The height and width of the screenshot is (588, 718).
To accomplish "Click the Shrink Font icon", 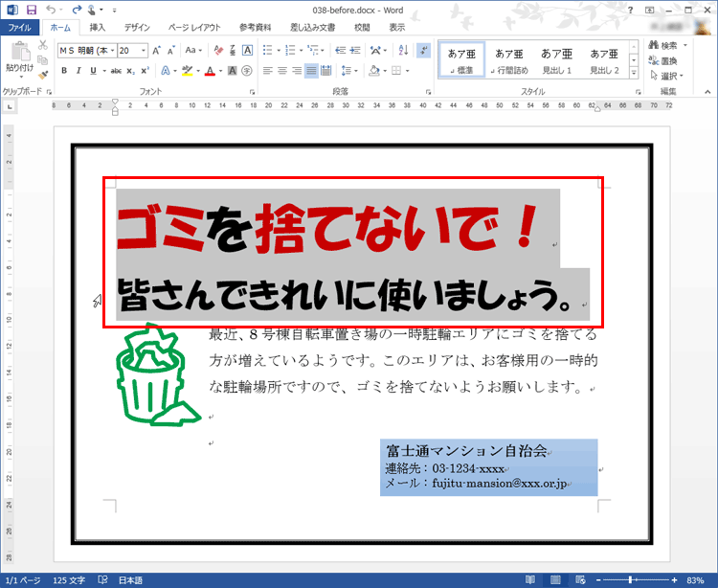I will click(x=170, y=51).
